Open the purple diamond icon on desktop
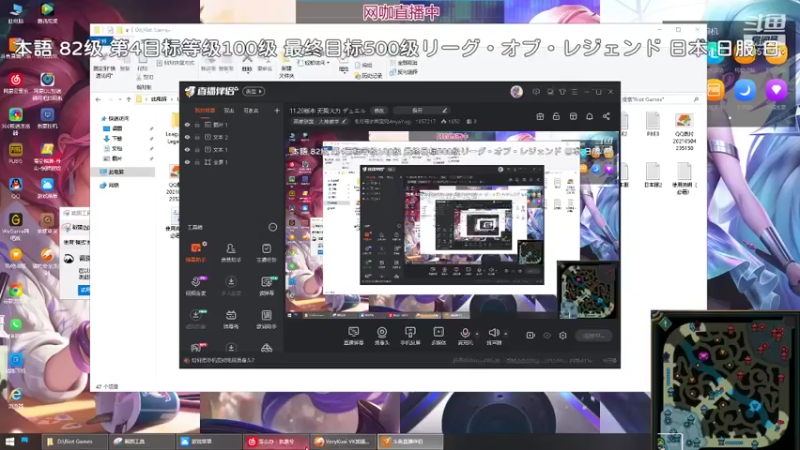The height and width of the screenshot is (450, 800). click(776, 90)
